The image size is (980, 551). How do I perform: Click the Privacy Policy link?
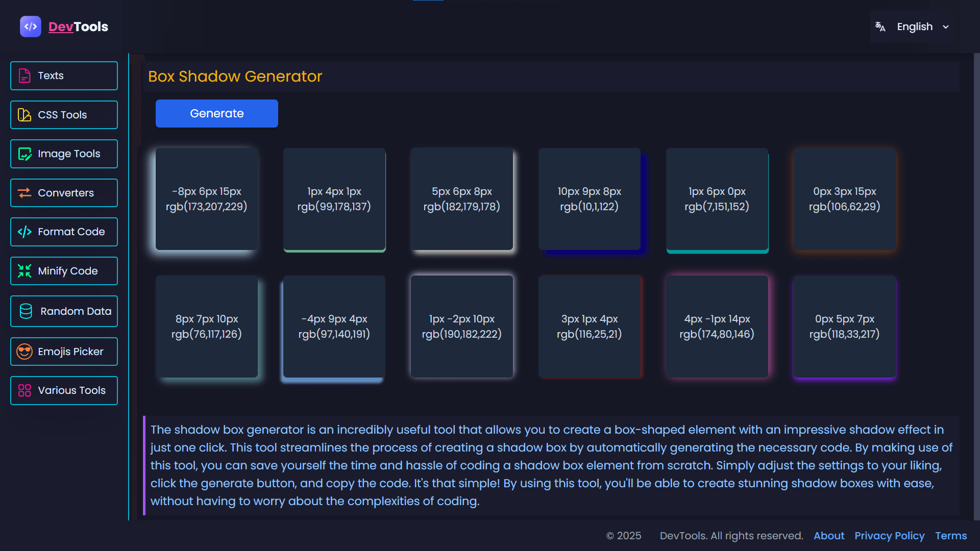coord(890,536)
